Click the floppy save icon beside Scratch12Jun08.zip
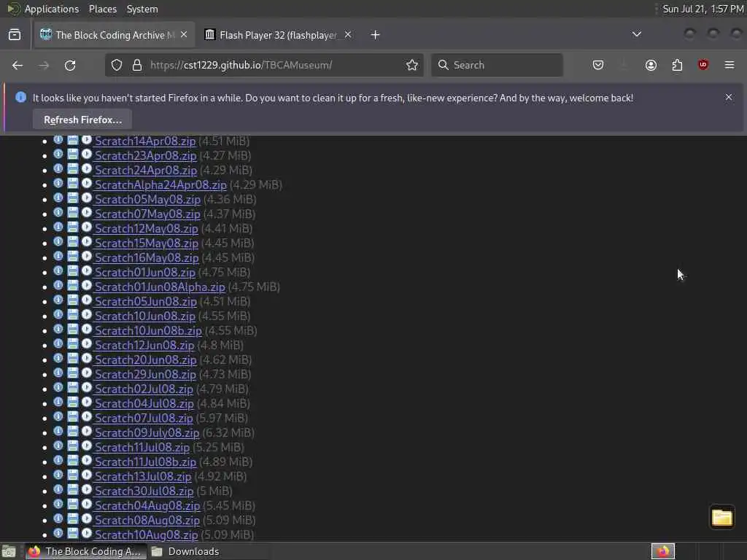This screenshot has height=560, width=747. click(72, 344)
